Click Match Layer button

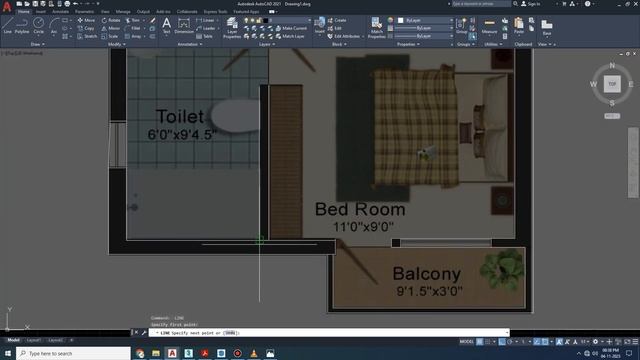pos(290,36)
